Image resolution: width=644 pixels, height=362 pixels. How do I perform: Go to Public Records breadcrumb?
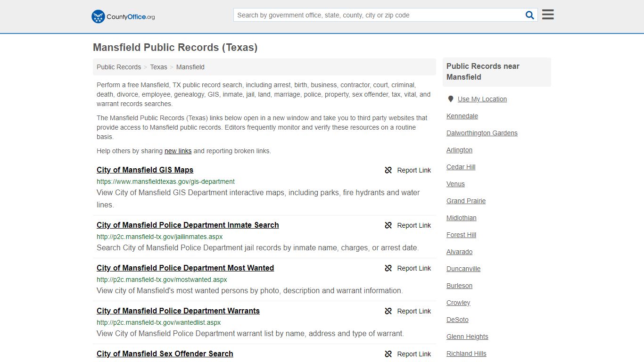(119, 67)
